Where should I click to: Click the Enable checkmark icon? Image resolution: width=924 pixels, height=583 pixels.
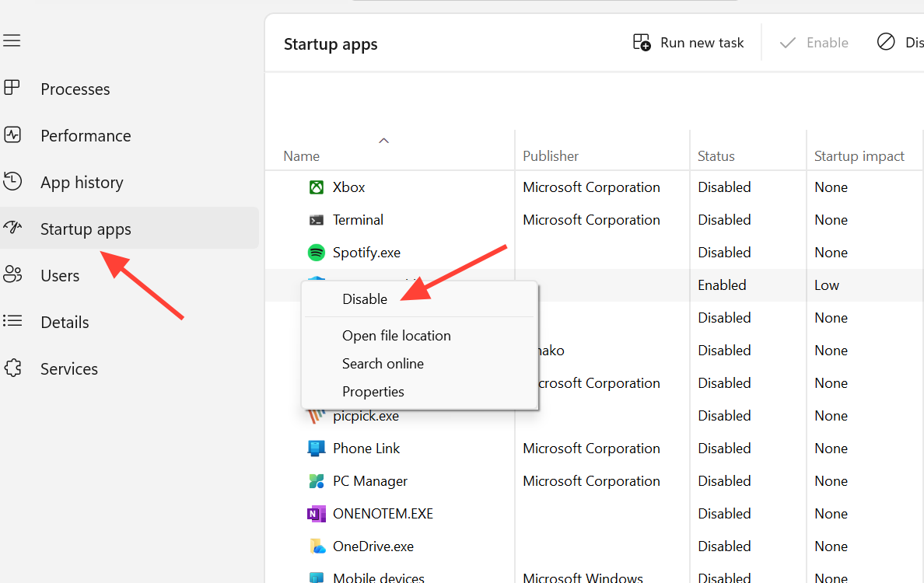click(788, 43)
